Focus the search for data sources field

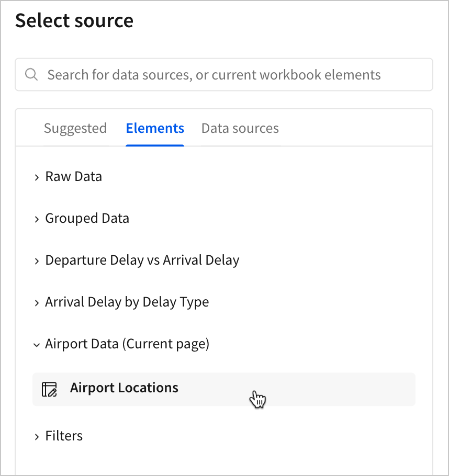coord(230,74)
